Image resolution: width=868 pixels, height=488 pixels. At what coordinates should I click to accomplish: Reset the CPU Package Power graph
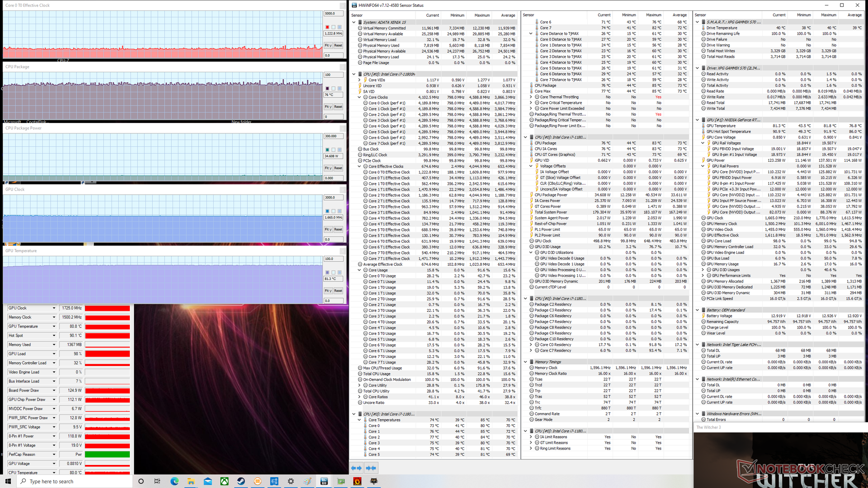tap(338, 168)
